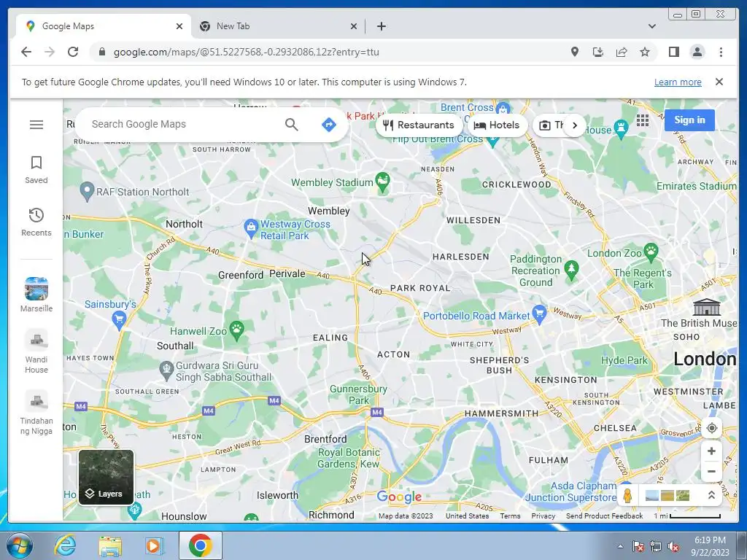Click the muted volume tray icon
Image resolution: width=747 pixels, height=560 pixels.
coord(673,547)
